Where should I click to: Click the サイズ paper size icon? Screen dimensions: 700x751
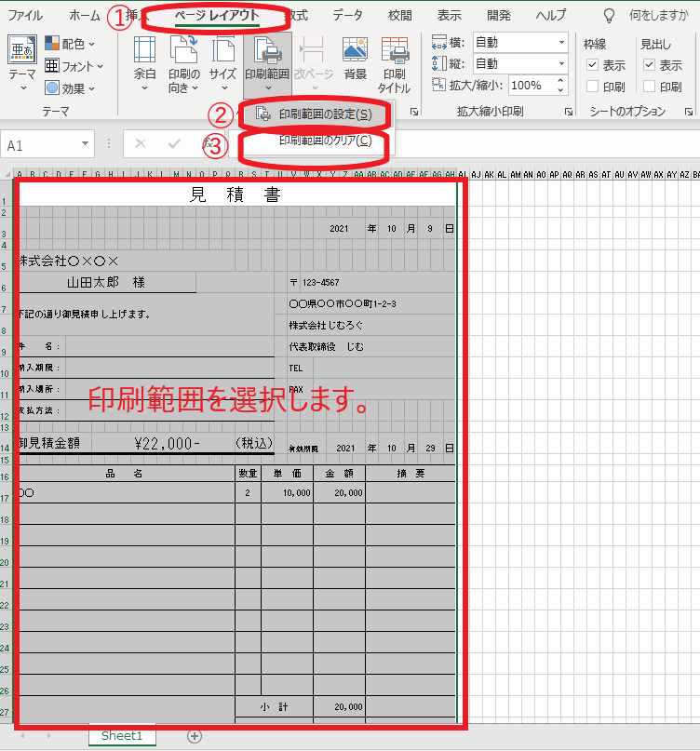(222, 50)
